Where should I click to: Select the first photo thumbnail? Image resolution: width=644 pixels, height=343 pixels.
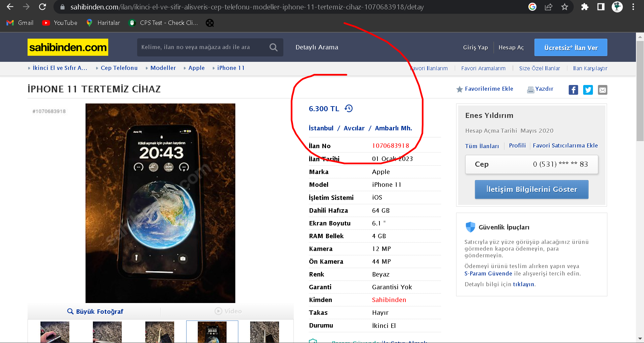pyautogui.click(x=55, y=332)
